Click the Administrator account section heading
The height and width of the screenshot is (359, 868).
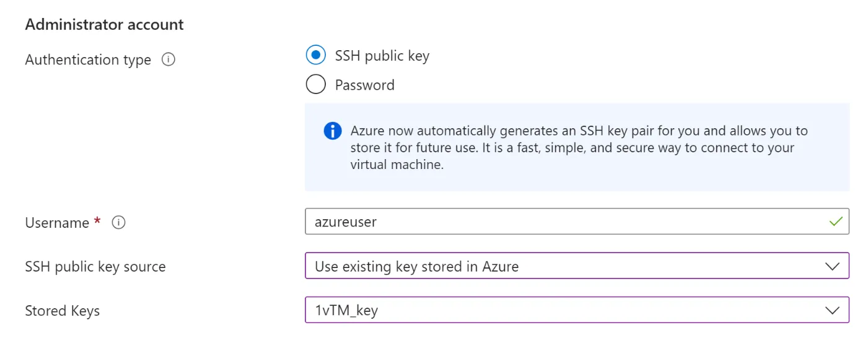[x=105, y=25]
